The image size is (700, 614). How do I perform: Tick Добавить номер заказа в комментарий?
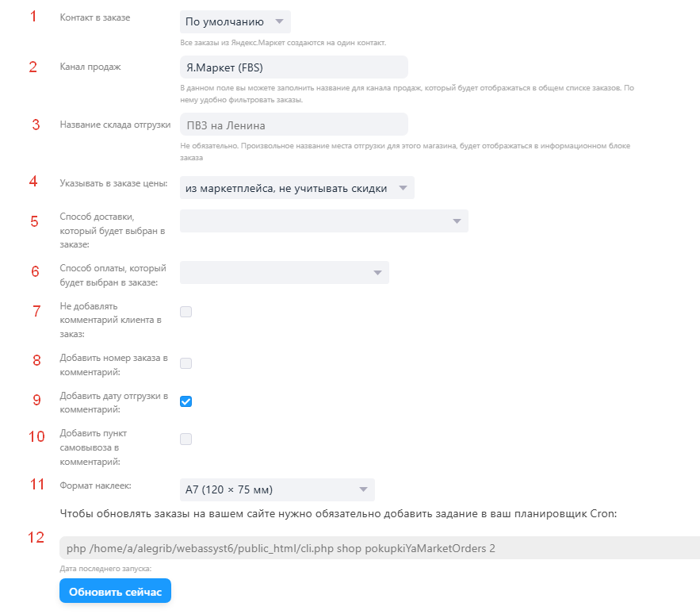[x=186, y=363]
